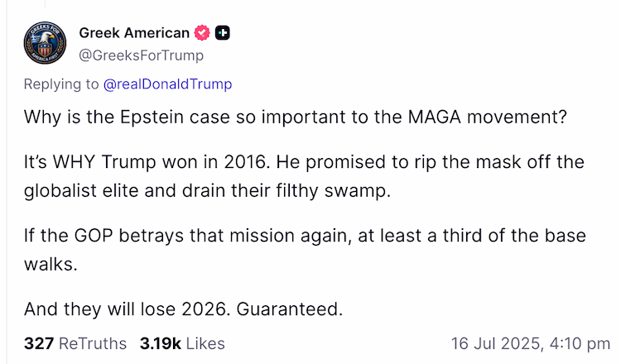Open the Greek American display name

click(133, 33)
